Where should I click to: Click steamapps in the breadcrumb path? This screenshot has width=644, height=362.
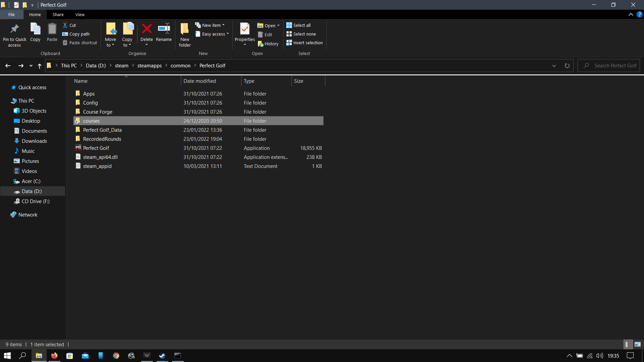149,66
